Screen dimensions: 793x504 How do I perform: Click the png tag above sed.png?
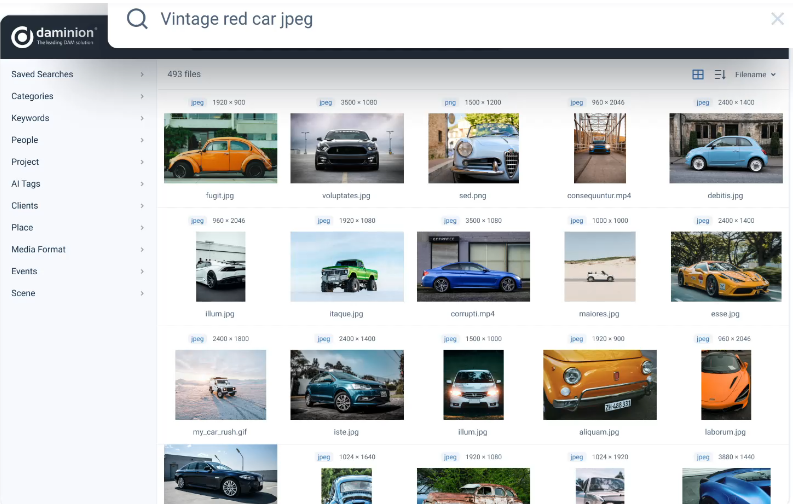tap(450, 102)
